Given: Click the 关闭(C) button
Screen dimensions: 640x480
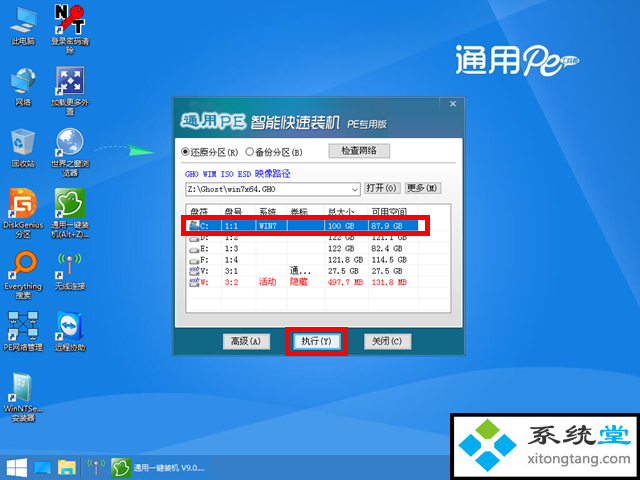Looking at the screenshot, I should point(387,341).
